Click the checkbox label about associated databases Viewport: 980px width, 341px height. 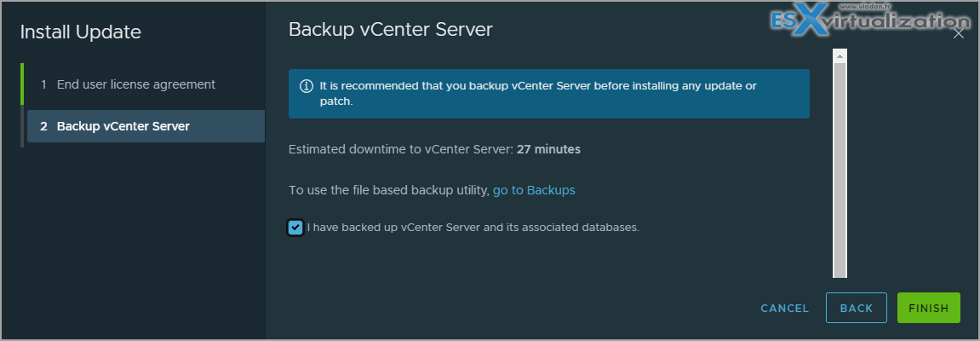pyautogui.click(x=473, y=228)
